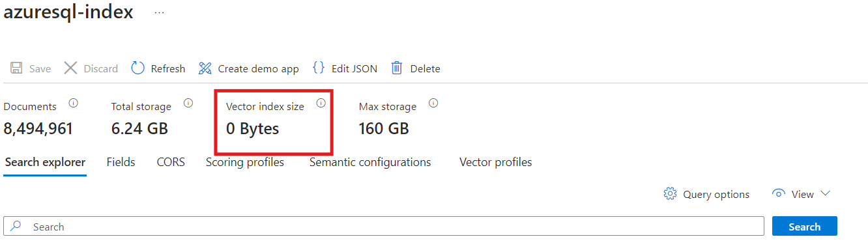Click info icon beside Max storage
Screen dimensions: 868x252
click(x=433, y=103)
